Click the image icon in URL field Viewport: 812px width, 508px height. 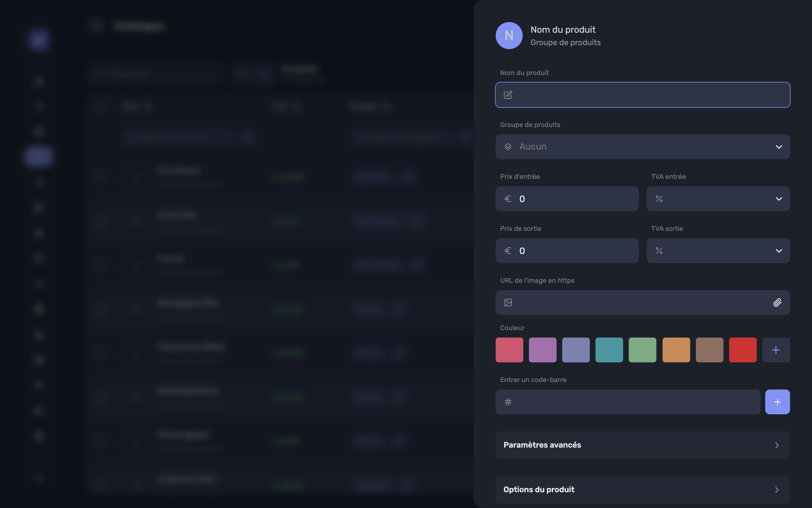click(508, 302)
